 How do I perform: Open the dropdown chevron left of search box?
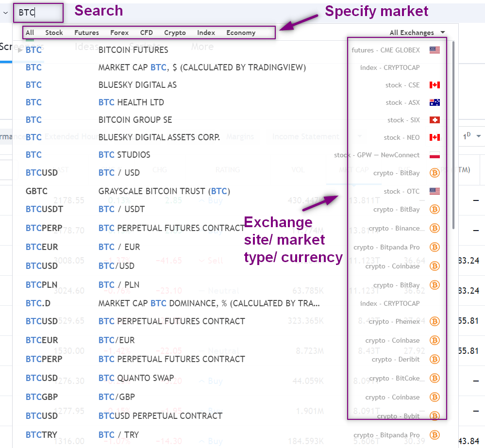(x=5, y=13)
